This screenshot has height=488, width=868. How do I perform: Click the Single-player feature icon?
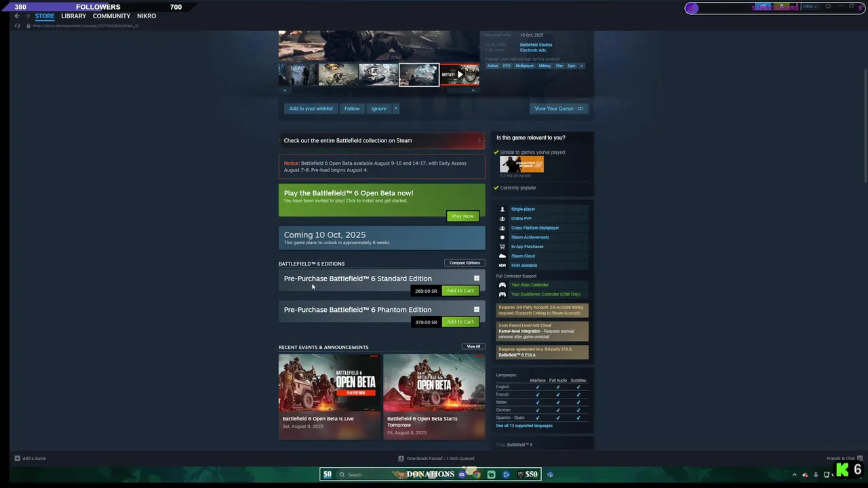[502, 209]
